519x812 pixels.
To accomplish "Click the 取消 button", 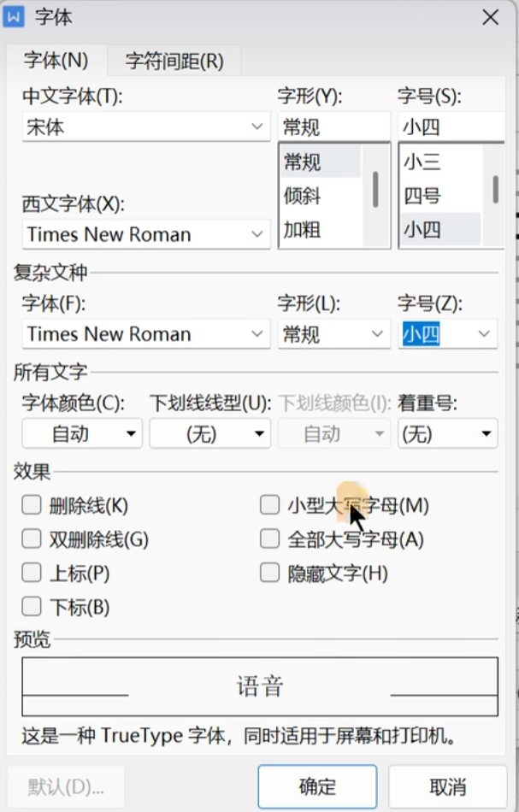I will pos(448,786).
